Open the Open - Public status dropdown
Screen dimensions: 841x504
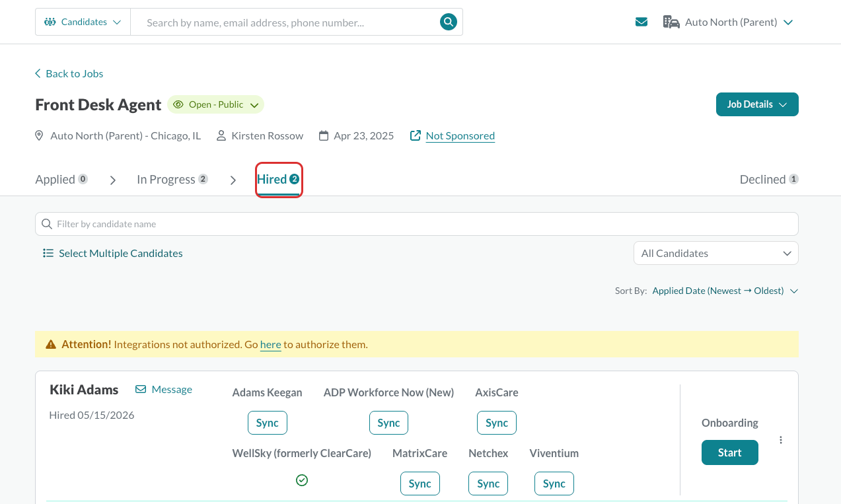pos(215,104)
